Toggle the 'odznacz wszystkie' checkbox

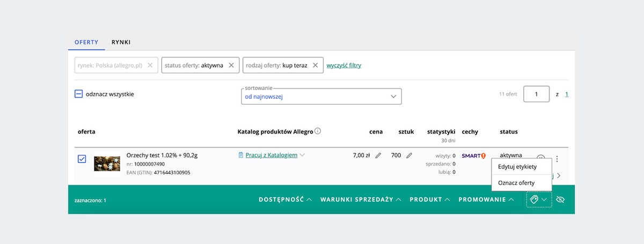[78, 94]
